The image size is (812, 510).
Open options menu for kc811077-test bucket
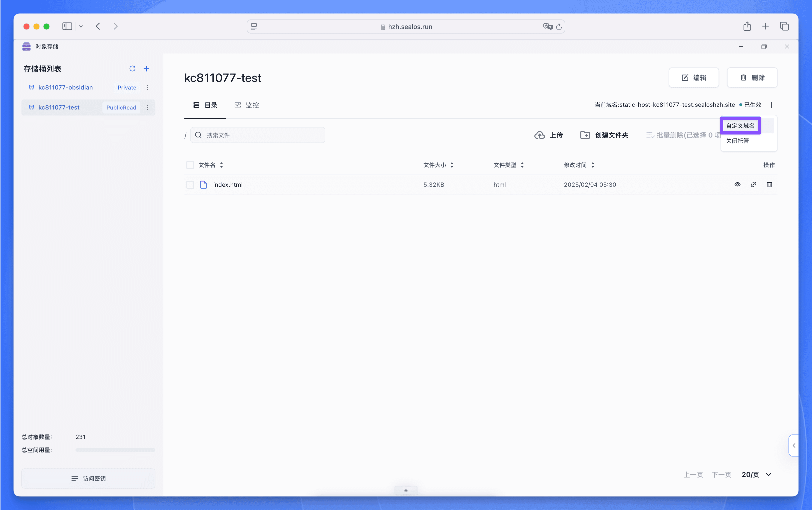tap(147, 107)
